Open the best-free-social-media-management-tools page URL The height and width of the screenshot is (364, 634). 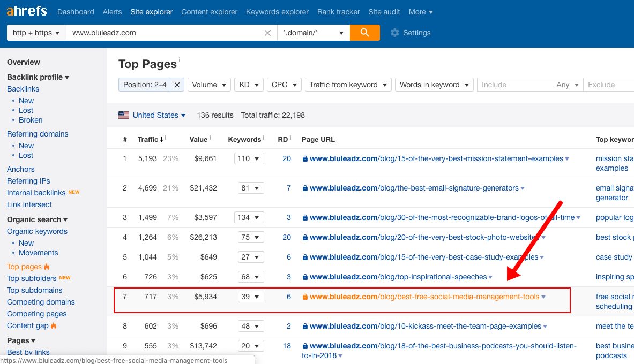coord(424,297)
